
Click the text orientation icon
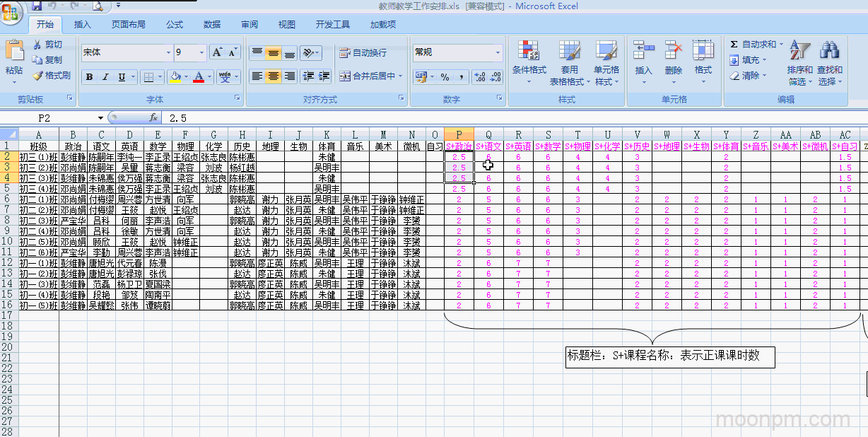tap(307, 53)
